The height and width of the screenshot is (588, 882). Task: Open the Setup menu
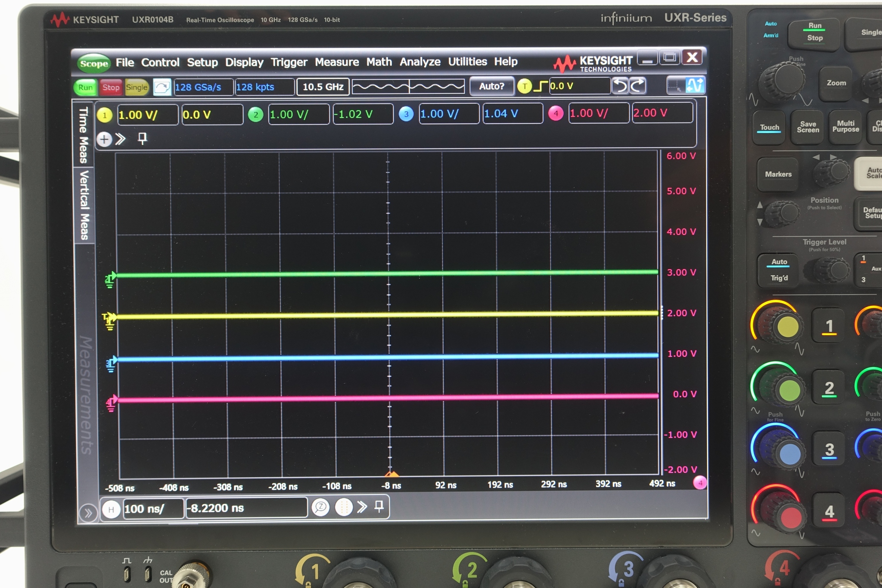point(202,62)
